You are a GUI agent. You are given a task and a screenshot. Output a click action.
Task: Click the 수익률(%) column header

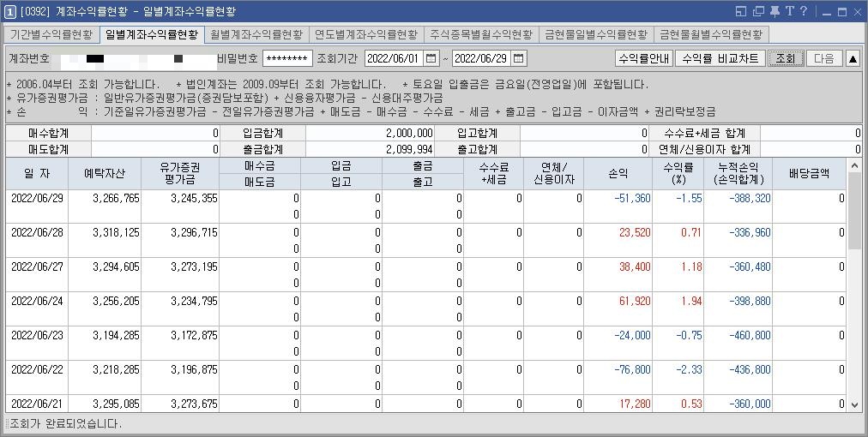pos(678,174)
